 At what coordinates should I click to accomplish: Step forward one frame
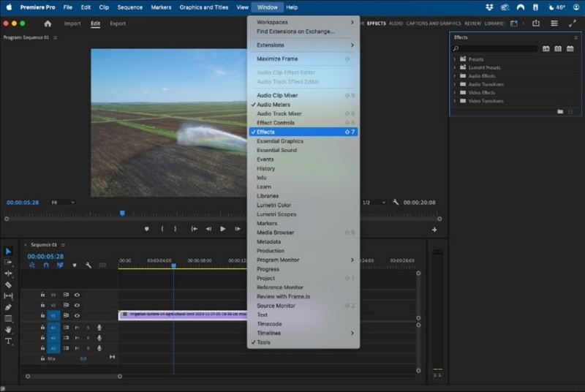(237, 229)
